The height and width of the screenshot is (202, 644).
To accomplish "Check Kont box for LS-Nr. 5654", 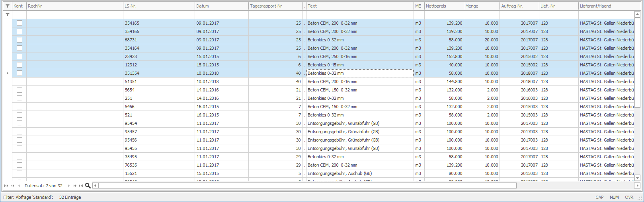I will point(19,90).
